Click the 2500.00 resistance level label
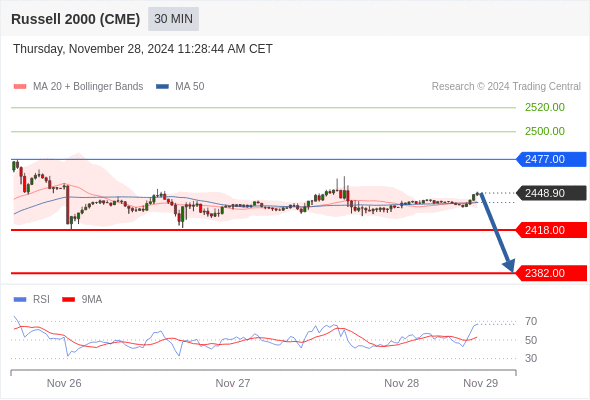 [x=545, y=131]
